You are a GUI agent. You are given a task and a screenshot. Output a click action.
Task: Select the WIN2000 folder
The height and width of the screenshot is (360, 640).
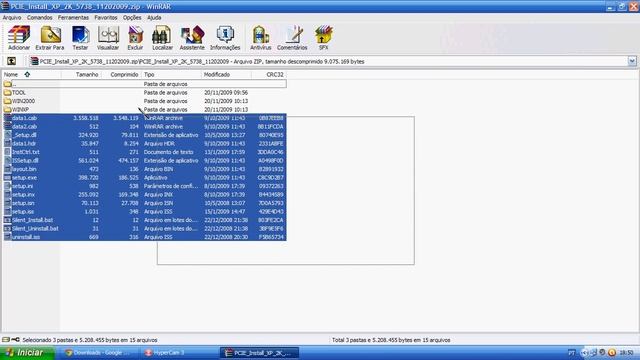point(19,101)
